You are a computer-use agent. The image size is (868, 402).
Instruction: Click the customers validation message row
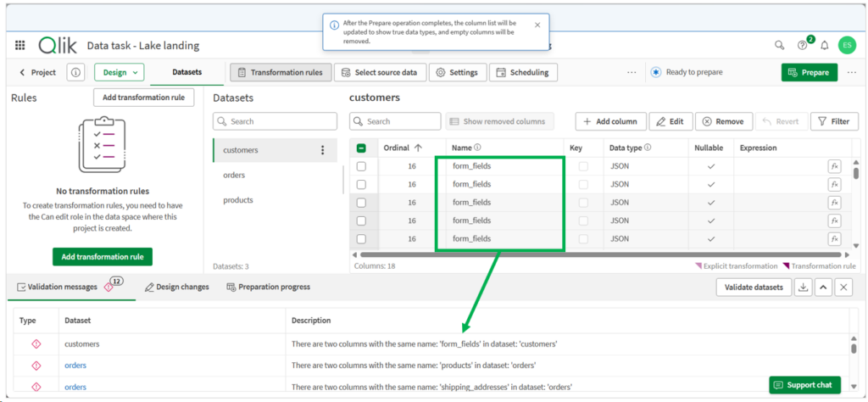(431, 343)
